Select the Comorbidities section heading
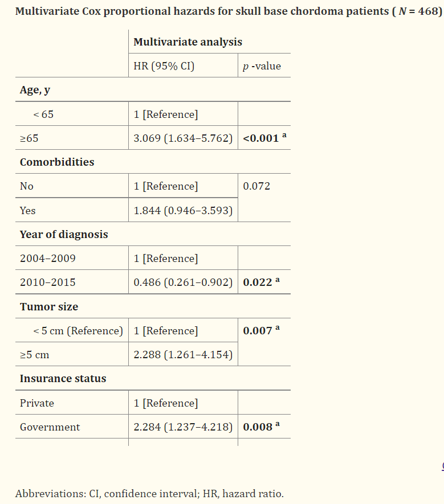The image size is (444, 504). [x=57, y=162]
